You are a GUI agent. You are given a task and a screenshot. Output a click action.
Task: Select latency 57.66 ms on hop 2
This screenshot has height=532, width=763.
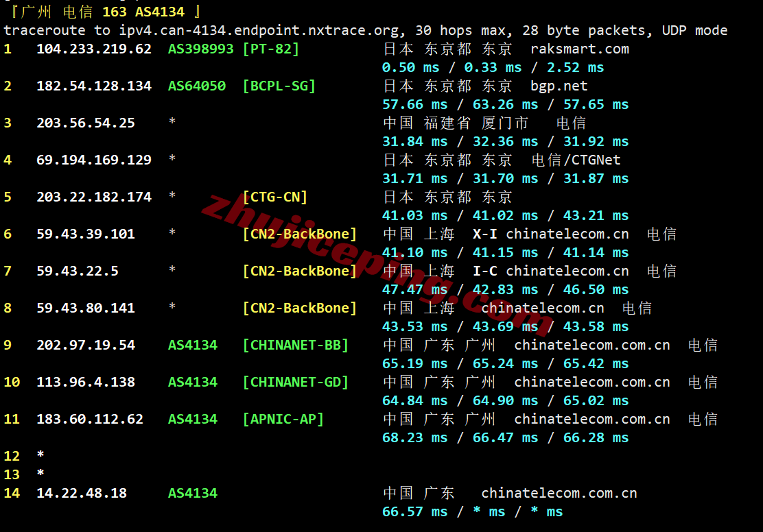[414, 105]
